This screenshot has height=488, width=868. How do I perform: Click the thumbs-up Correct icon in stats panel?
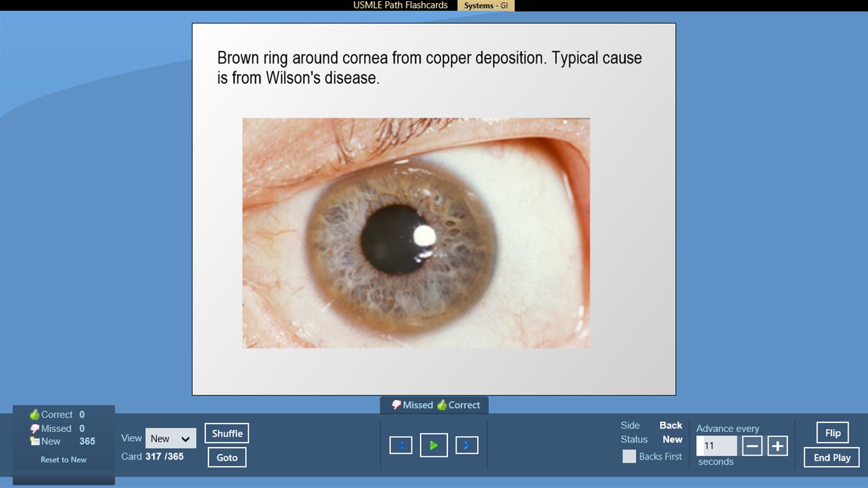click(x=35, y=414)
